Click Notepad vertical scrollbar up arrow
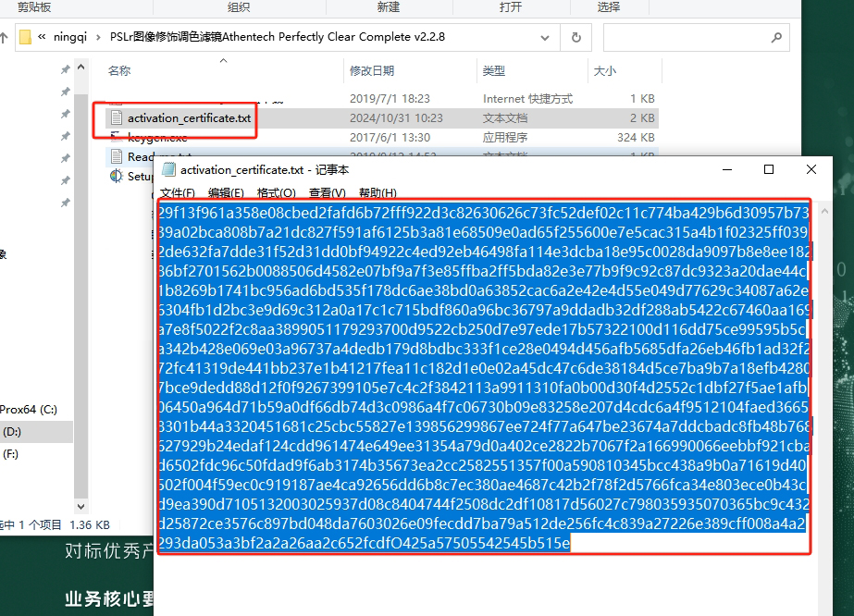The height and width of the screenshot is (616, 854). click(x=824, y=211)
